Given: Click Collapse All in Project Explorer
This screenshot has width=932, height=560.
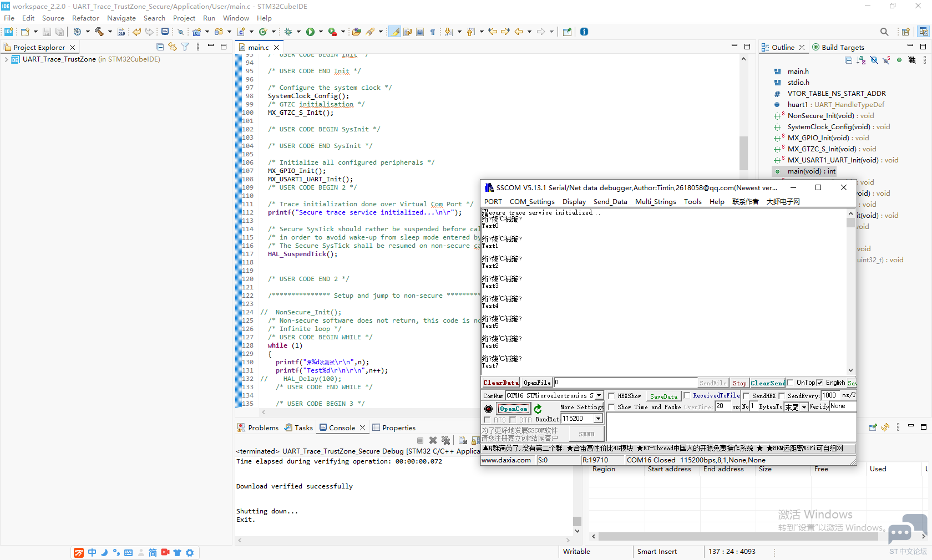Looking at the screenshot, I should (160, 47).
